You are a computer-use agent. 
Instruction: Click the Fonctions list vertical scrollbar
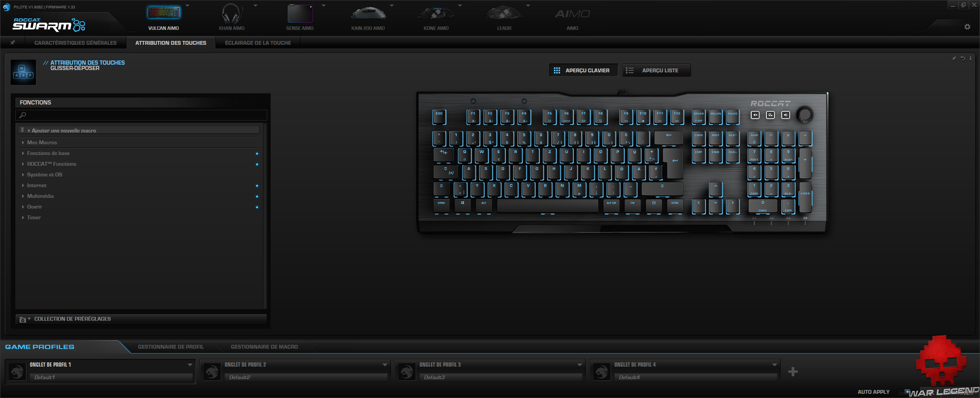tap(265, 215)
